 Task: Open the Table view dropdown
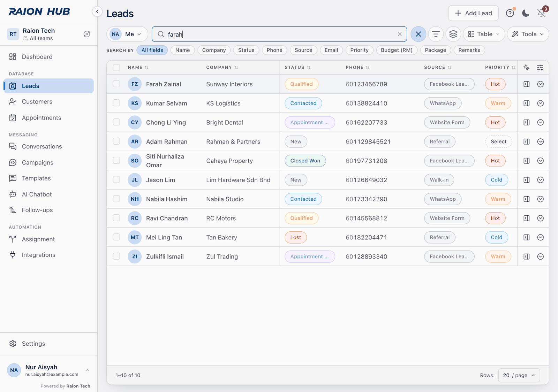484,34
